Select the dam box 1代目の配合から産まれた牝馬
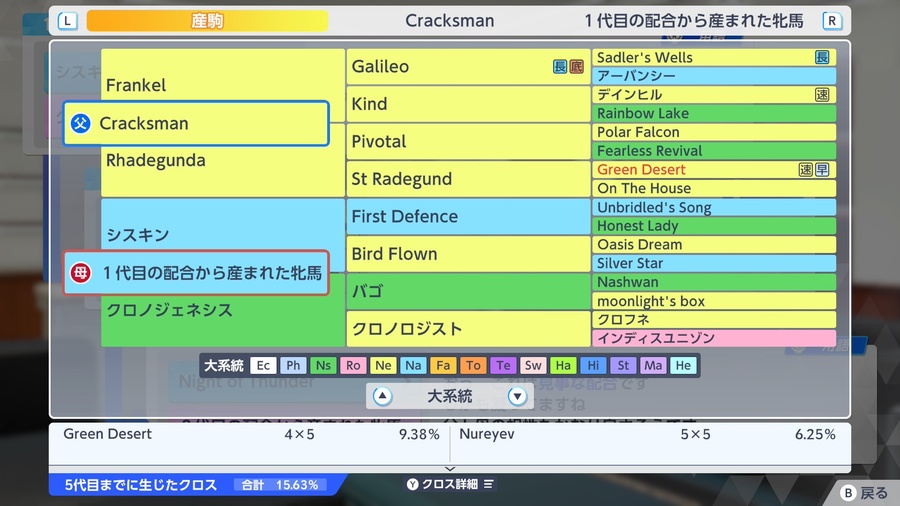Image resolution: width=900 pixels, height=506 pixels. [x=196, y=273]
